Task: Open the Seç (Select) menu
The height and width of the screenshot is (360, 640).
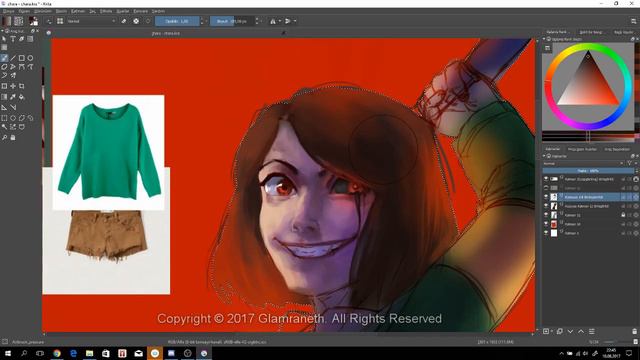Action: 93,11
